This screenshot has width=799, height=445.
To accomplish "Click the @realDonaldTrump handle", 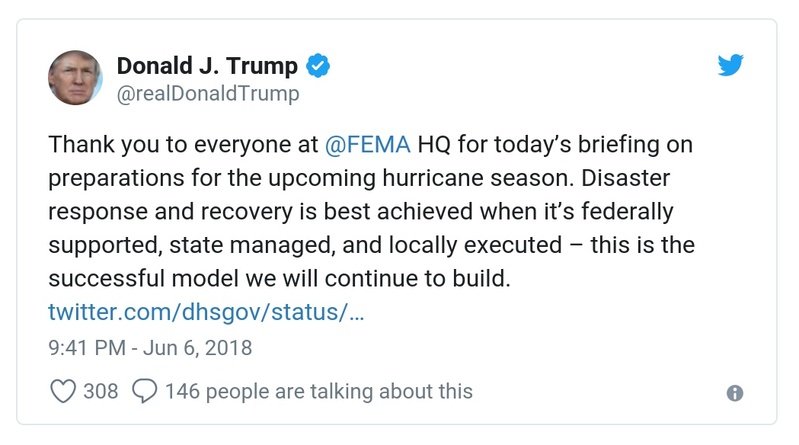I will tap(207, 94).
